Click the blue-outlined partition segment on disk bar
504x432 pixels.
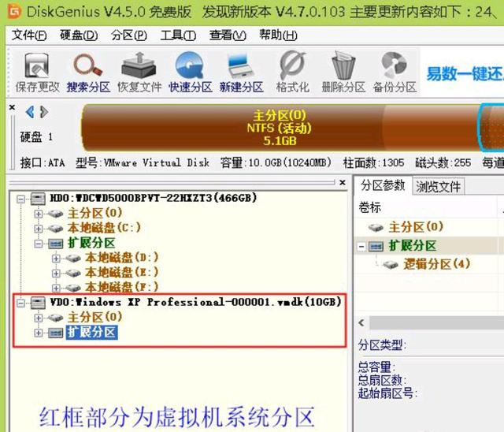tap(491, 128)
